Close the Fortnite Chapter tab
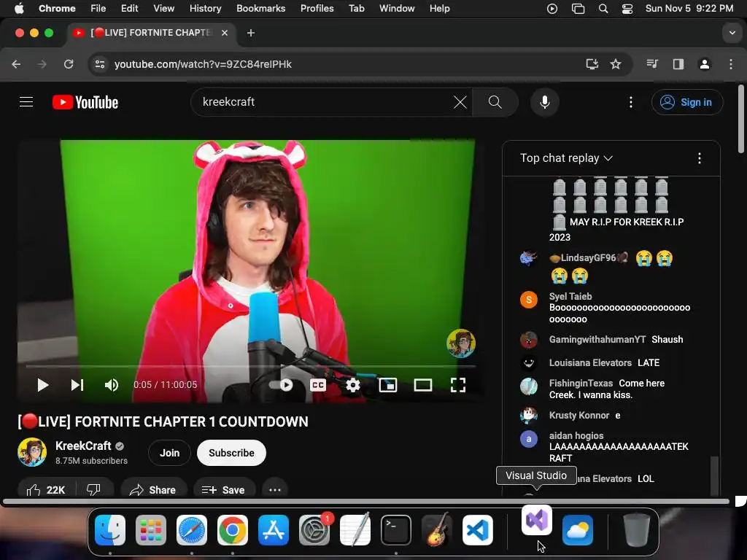The height and width of the screenshot is (560, 747). point(225,33)
